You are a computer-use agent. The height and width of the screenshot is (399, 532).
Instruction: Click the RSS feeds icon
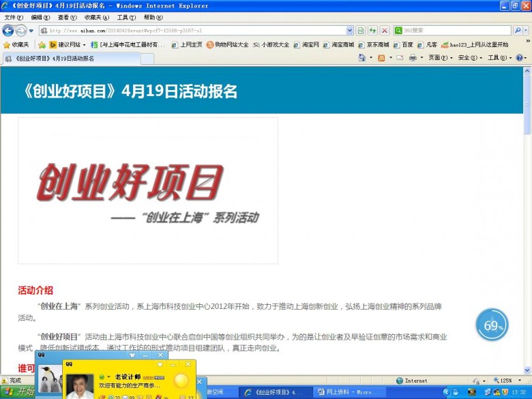[381, 58]
